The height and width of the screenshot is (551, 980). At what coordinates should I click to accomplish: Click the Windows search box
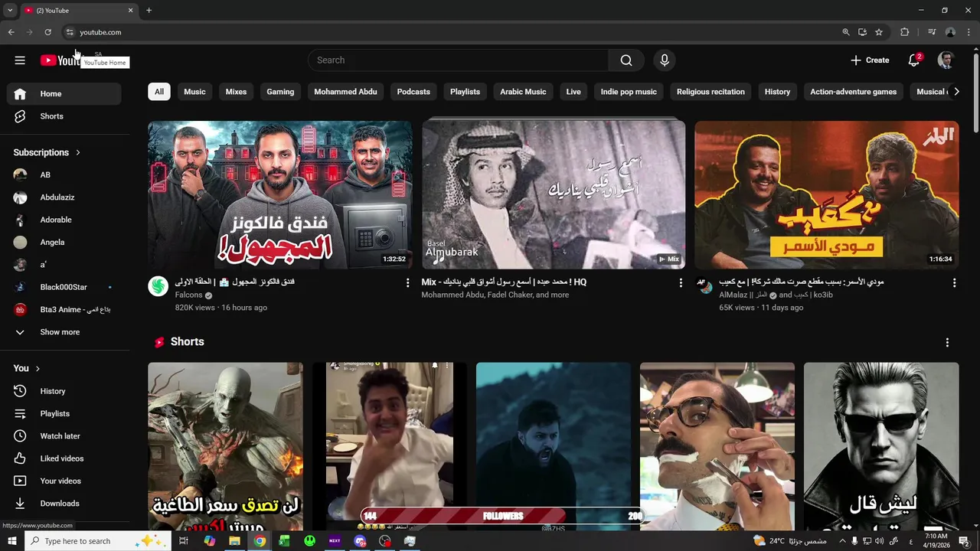(x=98, y=541)
